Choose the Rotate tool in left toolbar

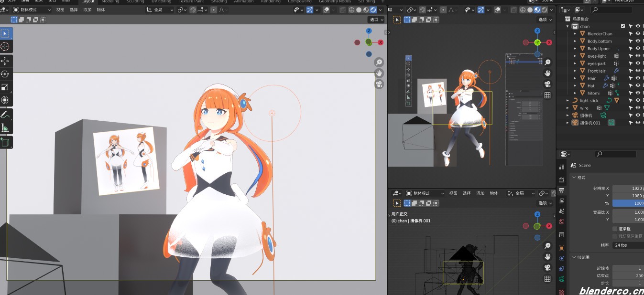[6, 74]
